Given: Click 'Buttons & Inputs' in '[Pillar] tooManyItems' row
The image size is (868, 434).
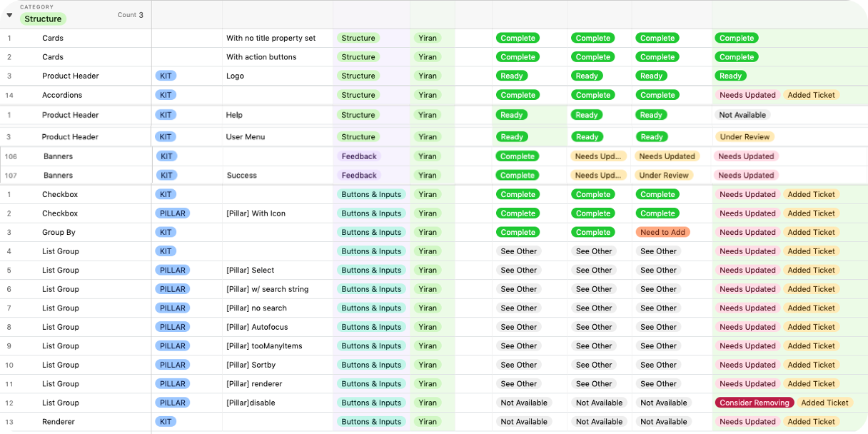Looking at the screenshot, I should point(371,346).
